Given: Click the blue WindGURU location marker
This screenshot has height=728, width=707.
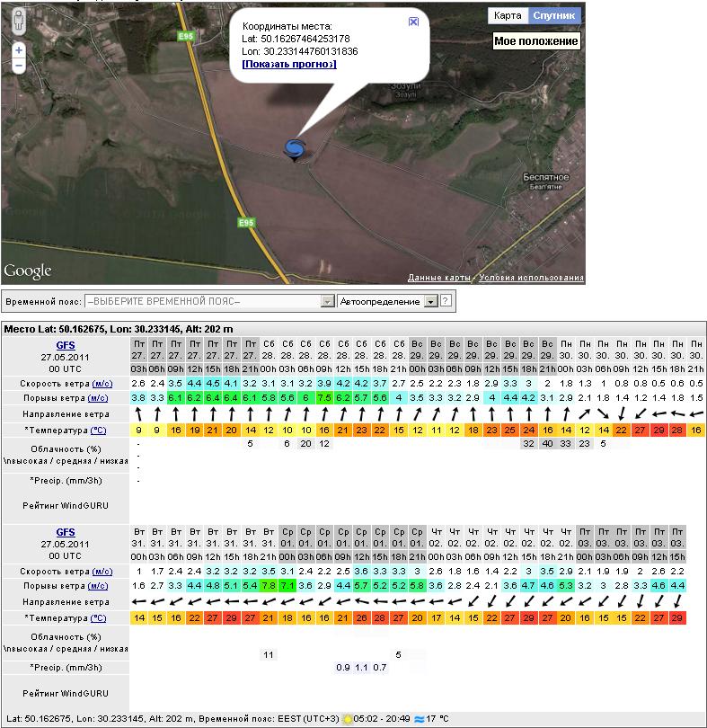Looking at the screenshot, I should point(294,148).
